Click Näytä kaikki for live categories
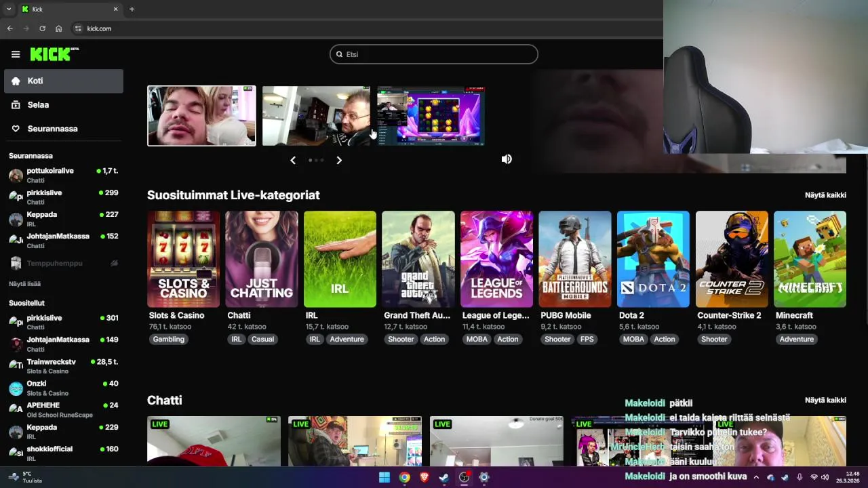 coord(825,195)
